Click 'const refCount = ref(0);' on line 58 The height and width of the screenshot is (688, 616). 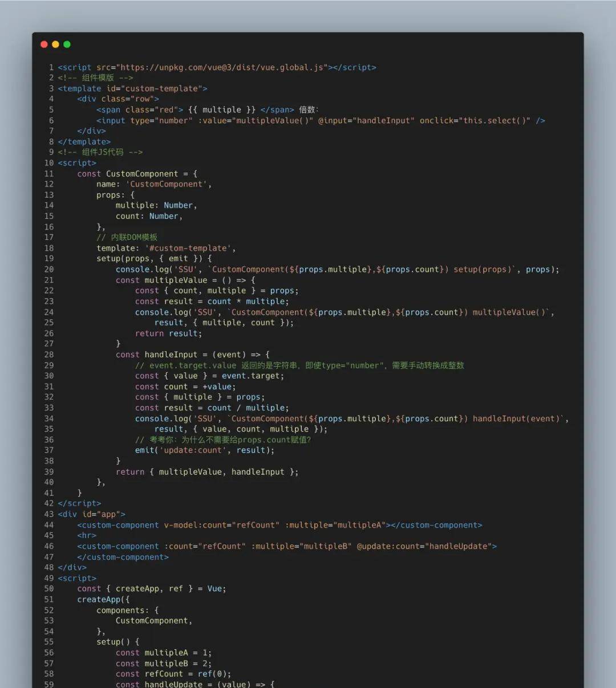[173, 674]
